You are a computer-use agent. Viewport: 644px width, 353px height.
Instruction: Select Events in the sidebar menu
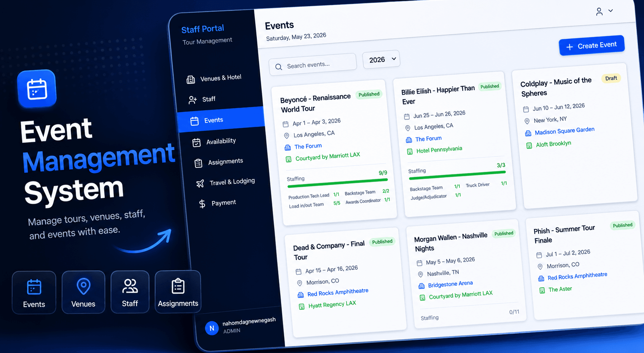[x=221, y=120]
